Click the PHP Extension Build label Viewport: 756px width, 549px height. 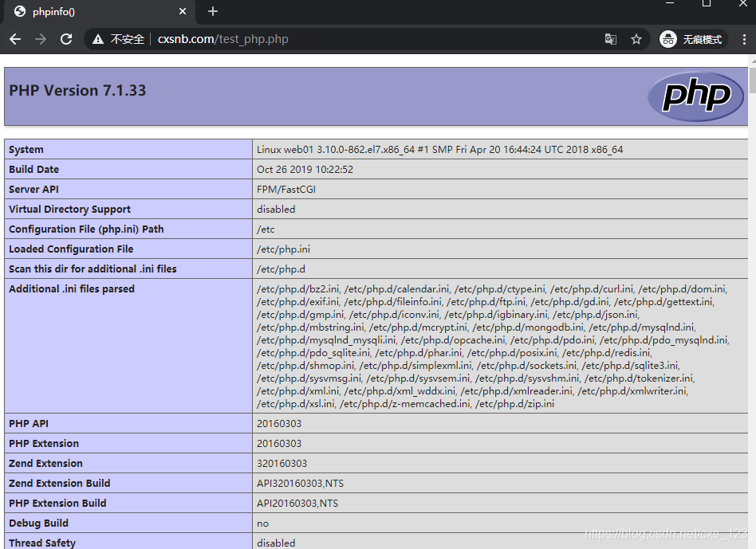point(57,504)
